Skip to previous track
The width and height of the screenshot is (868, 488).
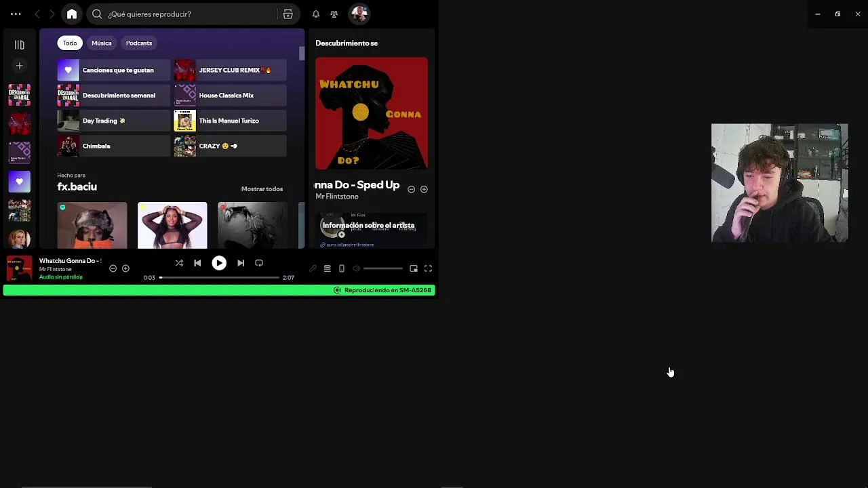pyautogui.click(x=197, y=263)
